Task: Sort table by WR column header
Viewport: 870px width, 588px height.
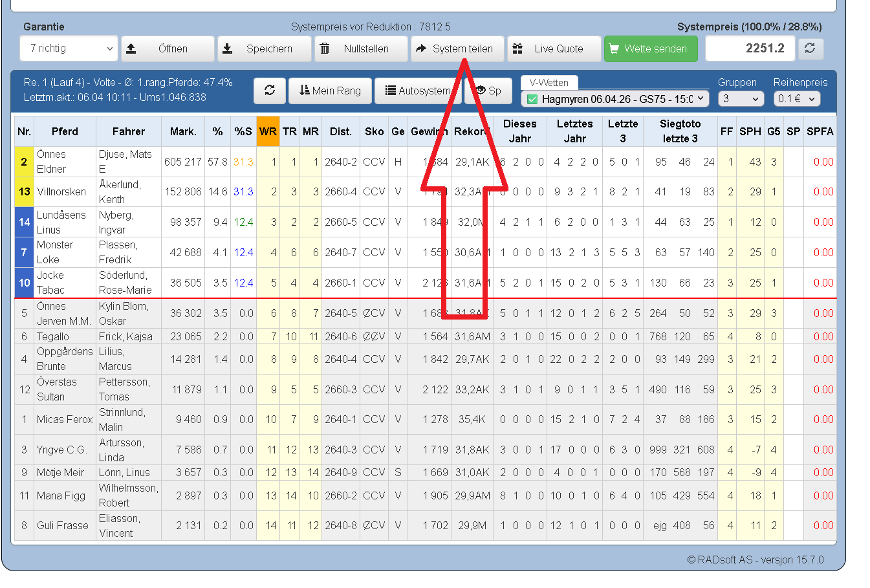Action: [268, 131]
